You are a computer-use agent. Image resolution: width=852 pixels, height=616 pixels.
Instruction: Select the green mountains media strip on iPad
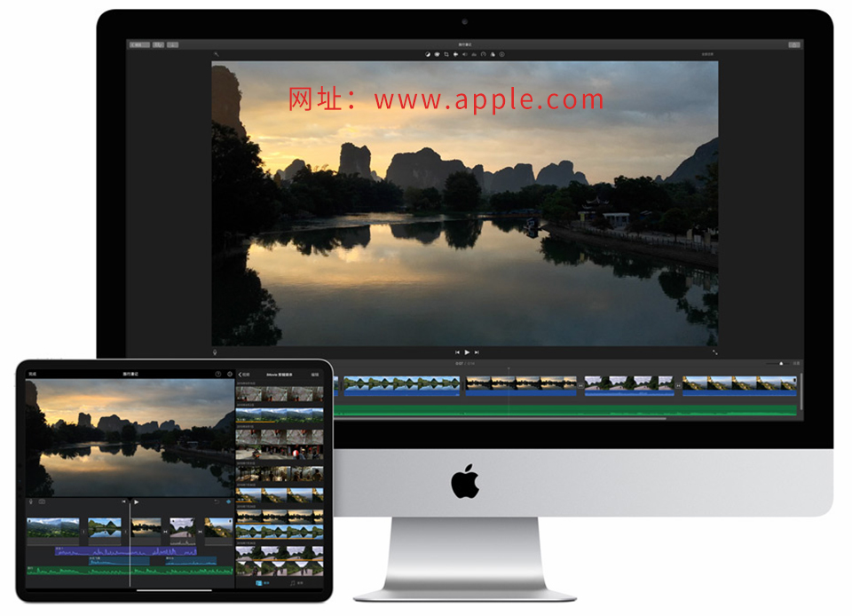pos(280,415)
